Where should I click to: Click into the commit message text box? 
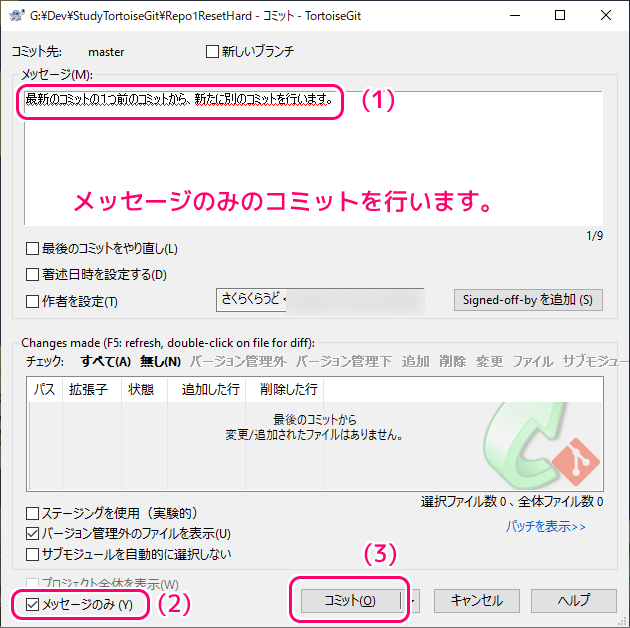[313, 158]
